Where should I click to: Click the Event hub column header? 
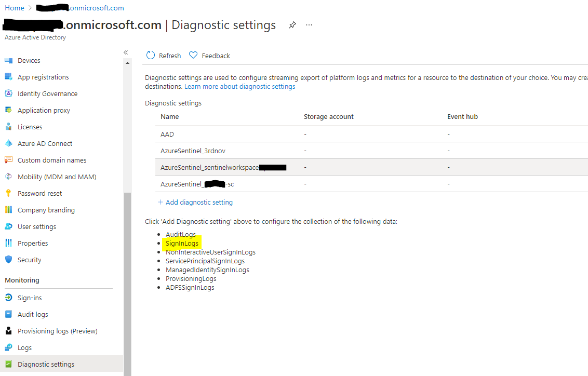coord(462,116)
